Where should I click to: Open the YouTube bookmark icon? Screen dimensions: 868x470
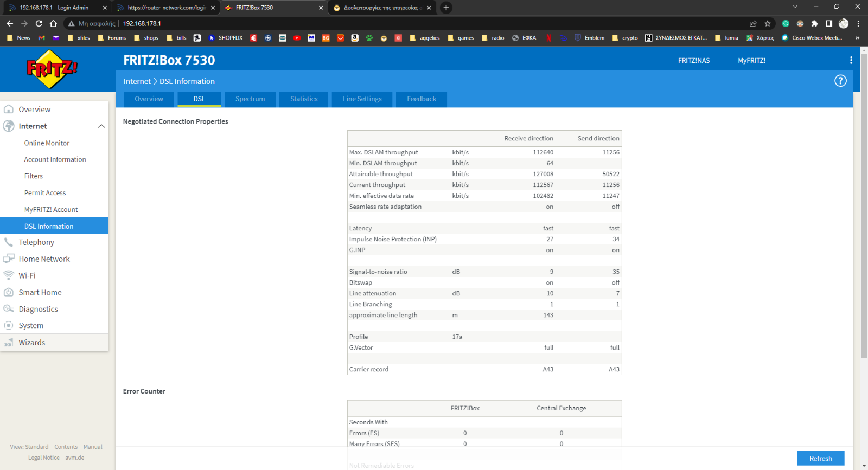point(297,38)
